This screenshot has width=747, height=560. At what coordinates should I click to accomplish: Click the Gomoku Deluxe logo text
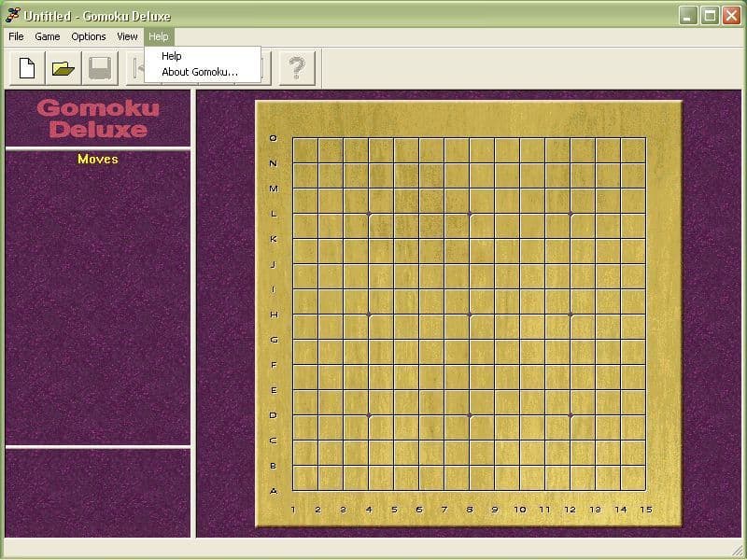click(x=98, y=119)
